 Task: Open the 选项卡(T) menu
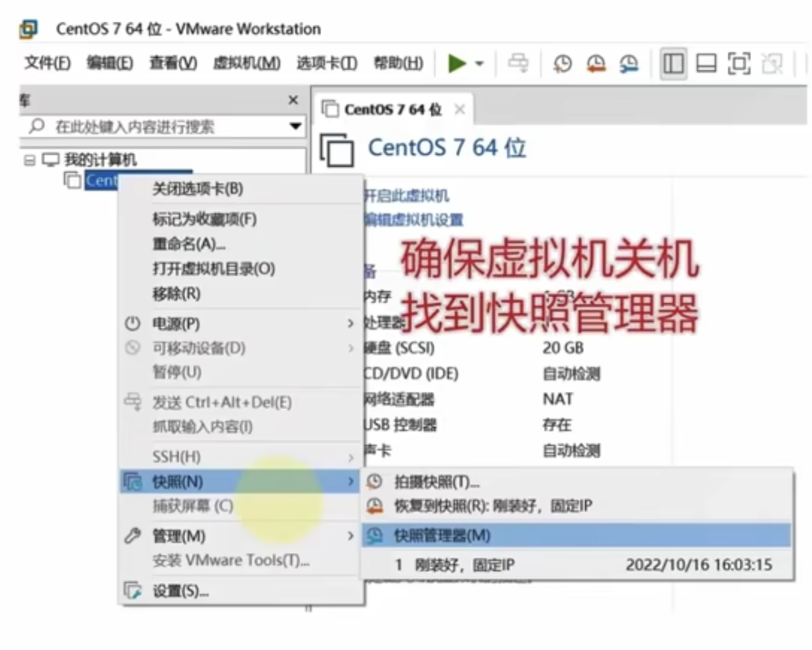tap(326, 64)
